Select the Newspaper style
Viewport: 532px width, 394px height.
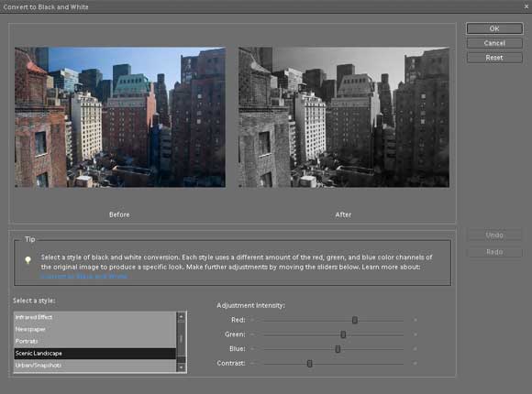click(x=95, y=329)
